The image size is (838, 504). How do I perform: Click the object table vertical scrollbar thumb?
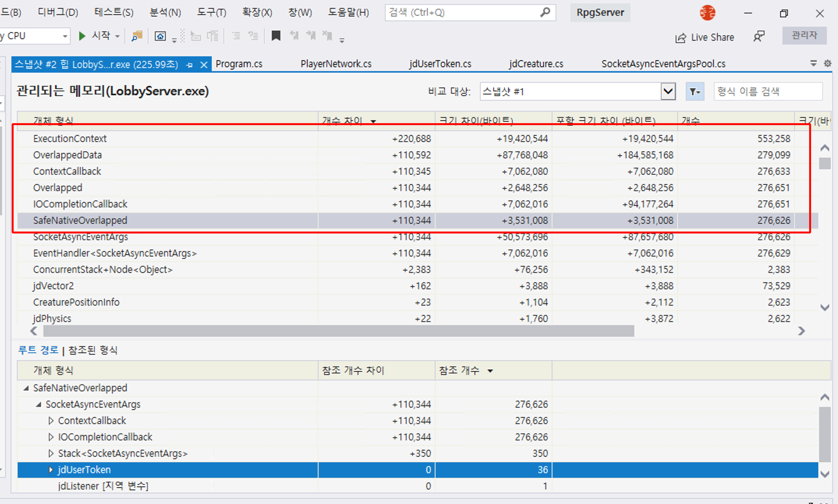coord(824,163)
